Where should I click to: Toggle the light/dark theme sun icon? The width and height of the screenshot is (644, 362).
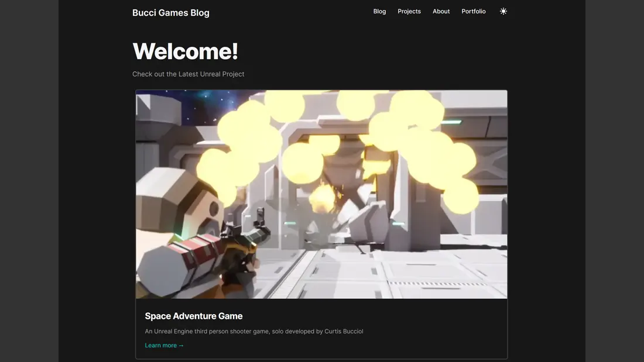coord(503,12)
